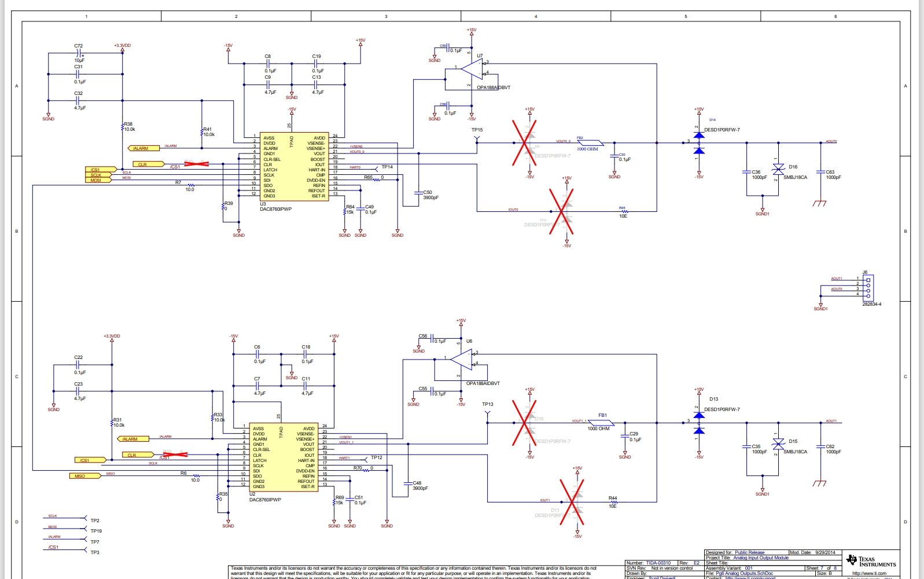Click the TP15 test point label
The width and height of the screenshot is (924, 579).
pos(477,130)
